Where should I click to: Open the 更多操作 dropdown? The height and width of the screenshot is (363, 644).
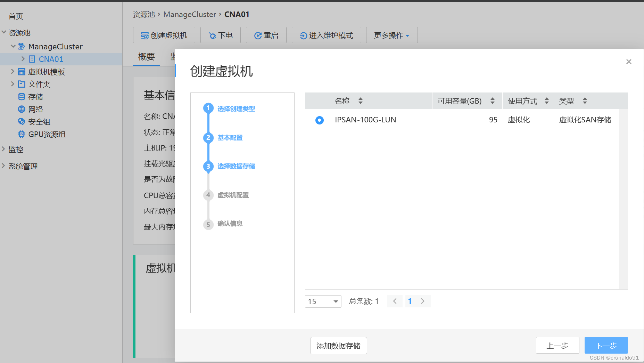[x=392, y=35]
